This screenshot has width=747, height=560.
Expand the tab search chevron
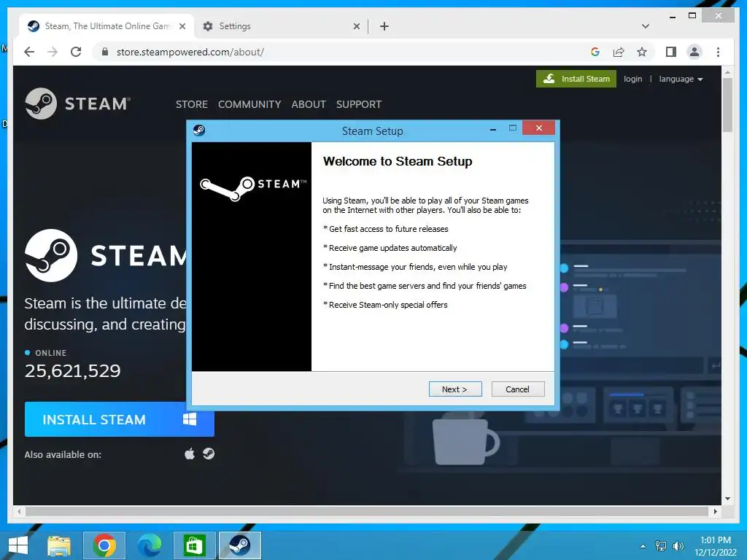tap(646, 26)
